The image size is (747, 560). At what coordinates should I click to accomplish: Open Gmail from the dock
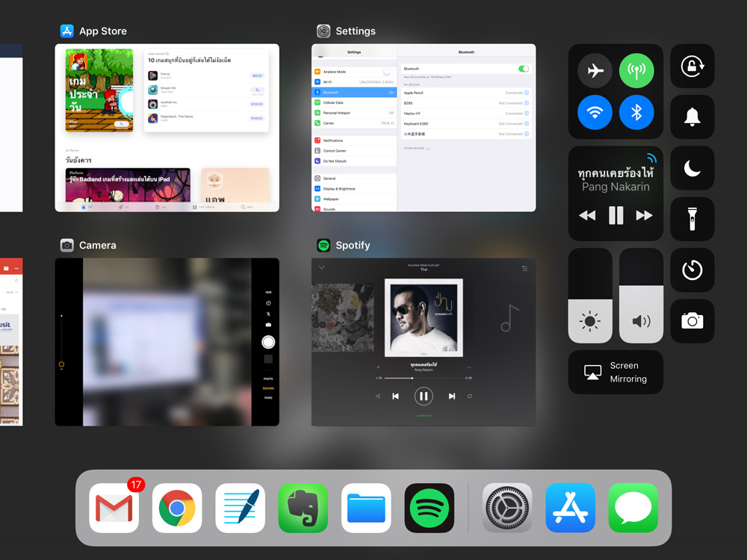click(x=114, y=508)
